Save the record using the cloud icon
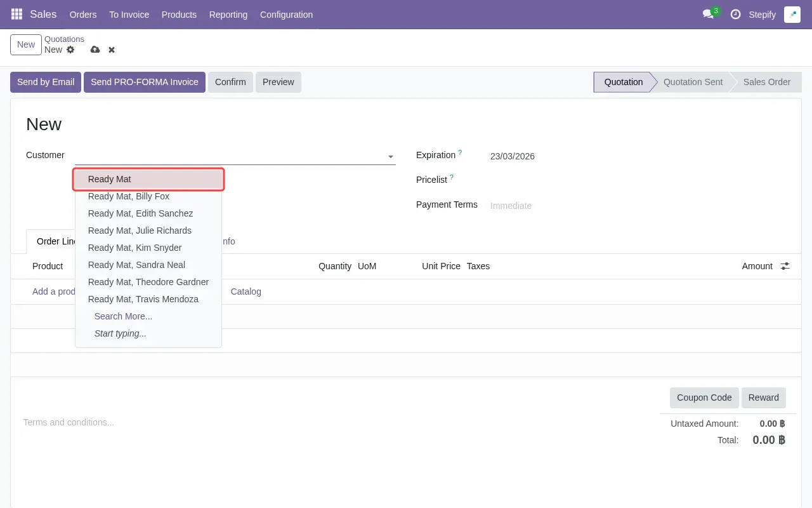This screenshot has height=508, width=812. pyautogui.click(x=95, y=50)
